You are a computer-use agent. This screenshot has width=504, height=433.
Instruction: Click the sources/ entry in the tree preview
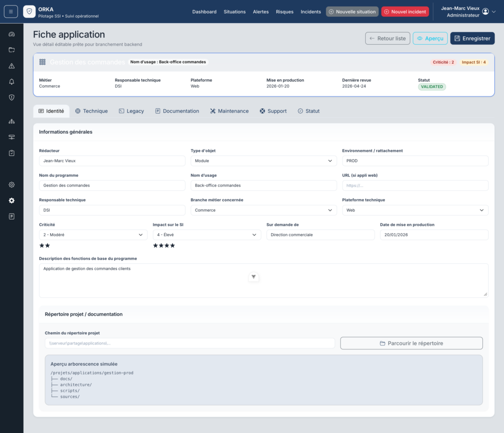(x=70, y=397)
